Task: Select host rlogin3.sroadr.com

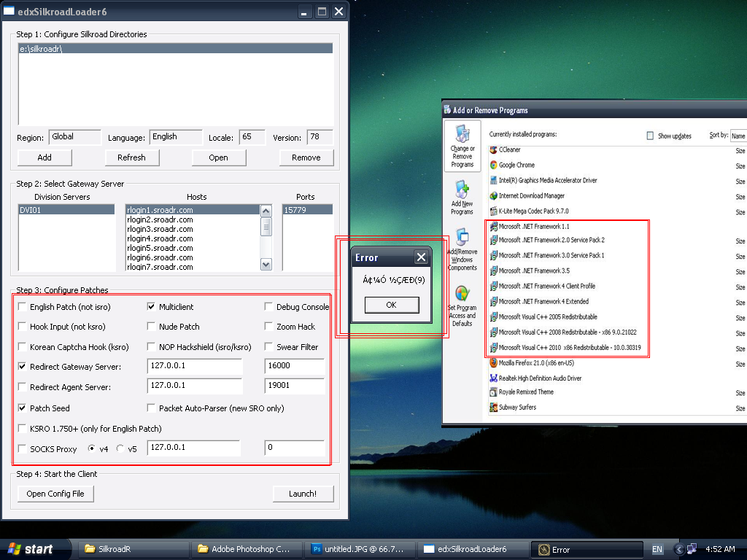Action: pyautogui.click(x=193, y=229)
